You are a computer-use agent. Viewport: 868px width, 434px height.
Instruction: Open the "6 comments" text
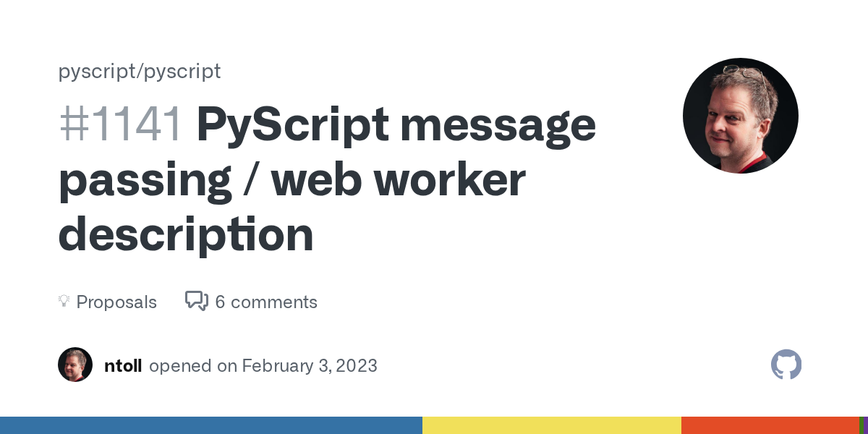(x=266, y=302)
